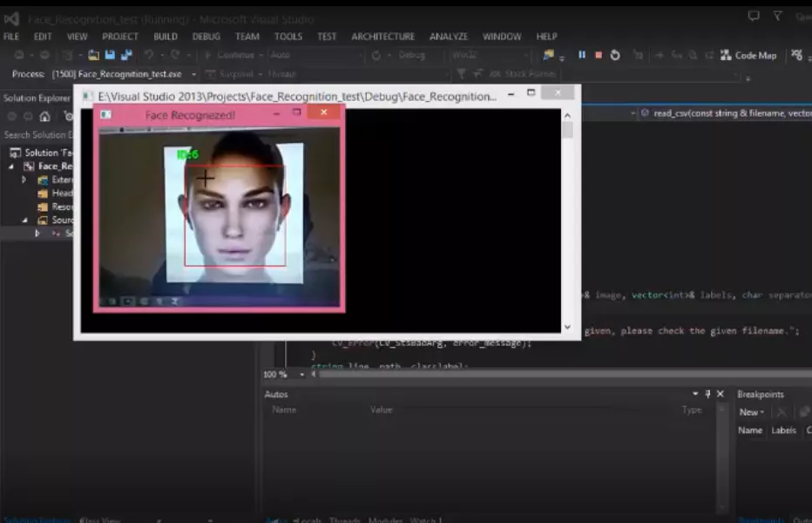Pin the Autos panel with auto-hide

[707, 394]
